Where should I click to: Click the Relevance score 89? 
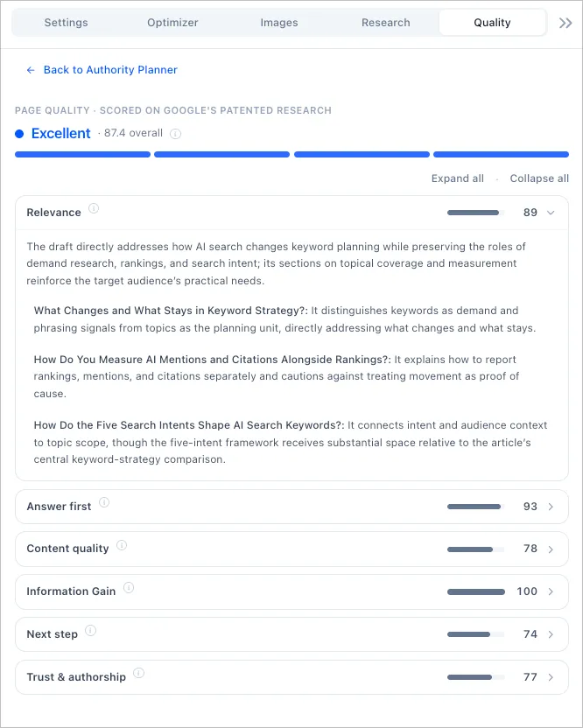pos(530,213)
